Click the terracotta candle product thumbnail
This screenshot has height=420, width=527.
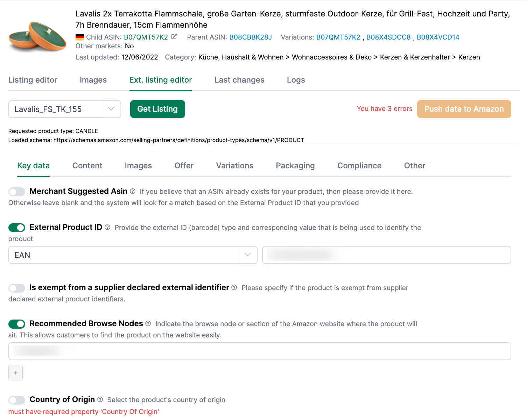[x=37, y=37]
